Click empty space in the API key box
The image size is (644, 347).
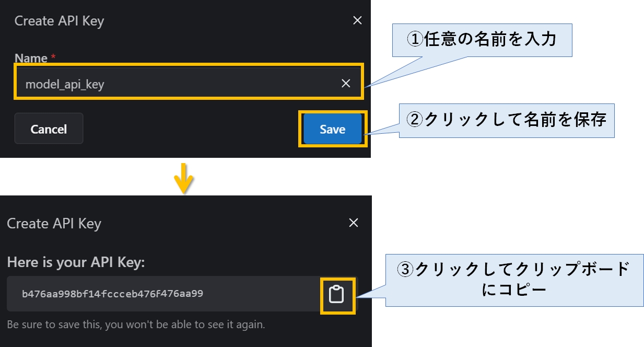click(261, 294)
